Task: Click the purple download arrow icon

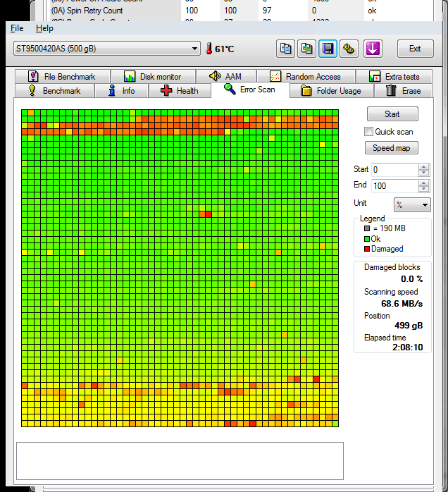Action: 373,49
